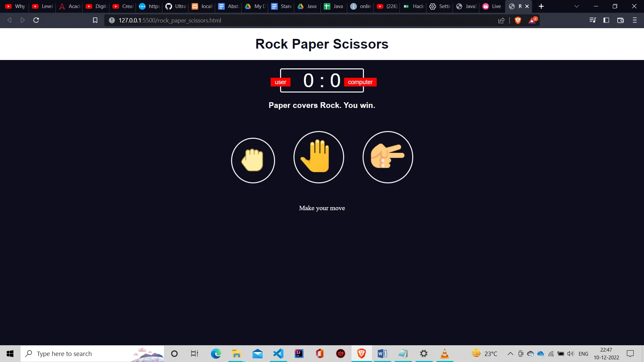Choose the scissors gesture to play
This screenshot has height=362, width=644.
coord(388,157)
